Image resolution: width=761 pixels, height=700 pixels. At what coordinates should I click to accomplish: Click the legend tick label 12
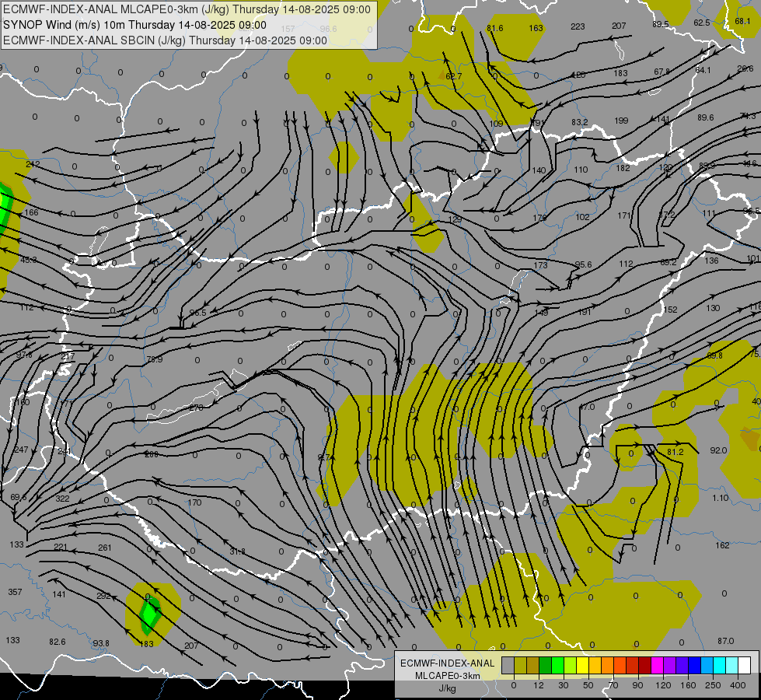(x=538, y=685)
